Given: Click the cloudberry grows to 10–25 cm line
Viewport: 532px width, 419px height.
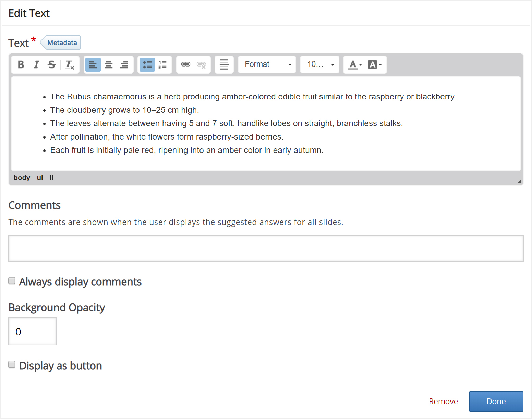Looking at the screenshot, I should [x=125, y=110].
